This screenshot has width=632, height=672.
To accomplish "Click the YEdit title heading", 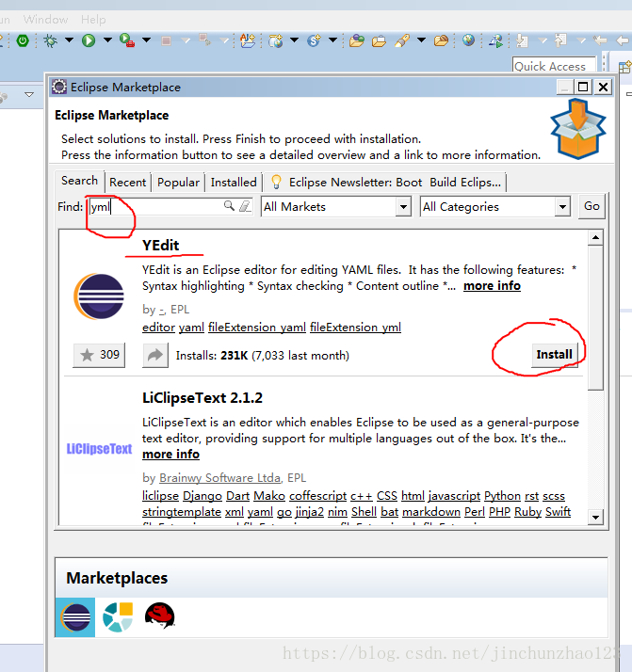I will 161,245.
